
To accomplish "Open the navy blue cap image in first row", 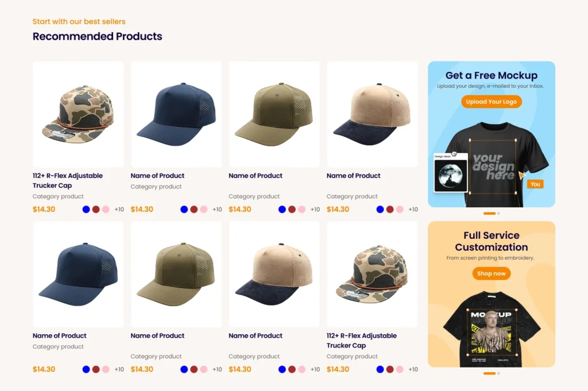I will [x=176, y=114].
